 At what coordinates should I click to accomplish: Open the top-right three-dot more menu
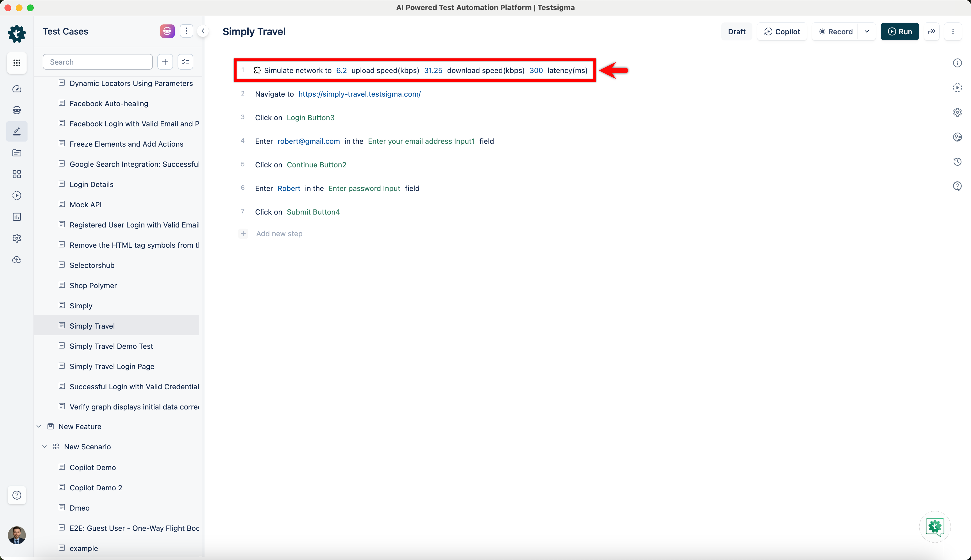click(953, 31)
